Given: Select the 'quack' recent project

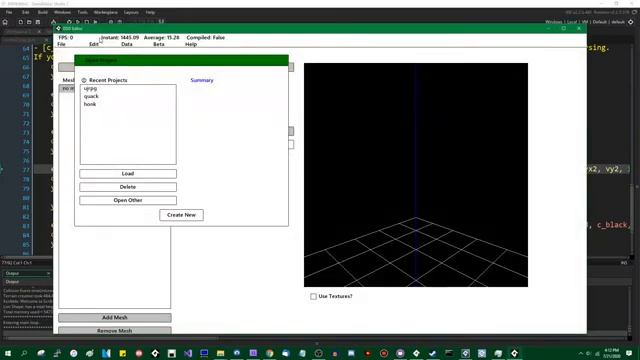Looking at the screenshot, I should (x=91, y=96).
